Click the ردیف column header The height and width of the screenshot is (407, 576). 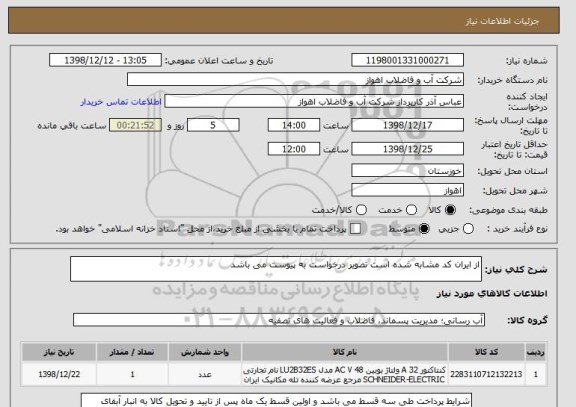pyautogui.click(x=536, y=352)
